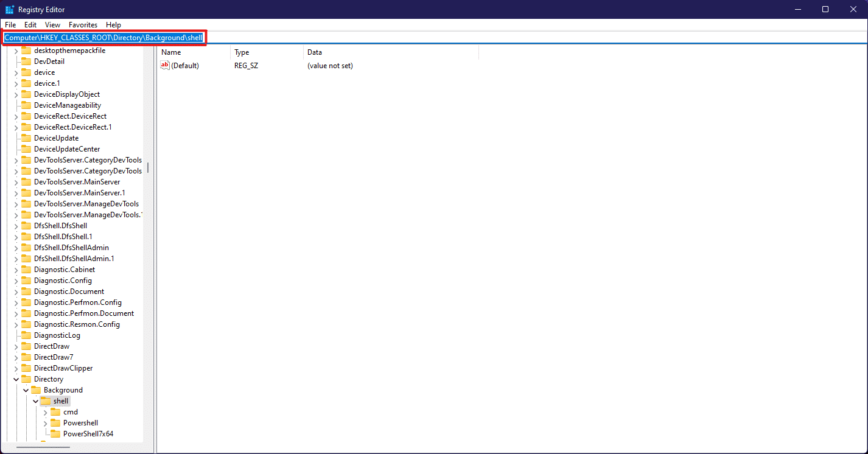This screenshot has height=454, width=868.
Task: Click the shell key folder icon
Action: (45, 400)
